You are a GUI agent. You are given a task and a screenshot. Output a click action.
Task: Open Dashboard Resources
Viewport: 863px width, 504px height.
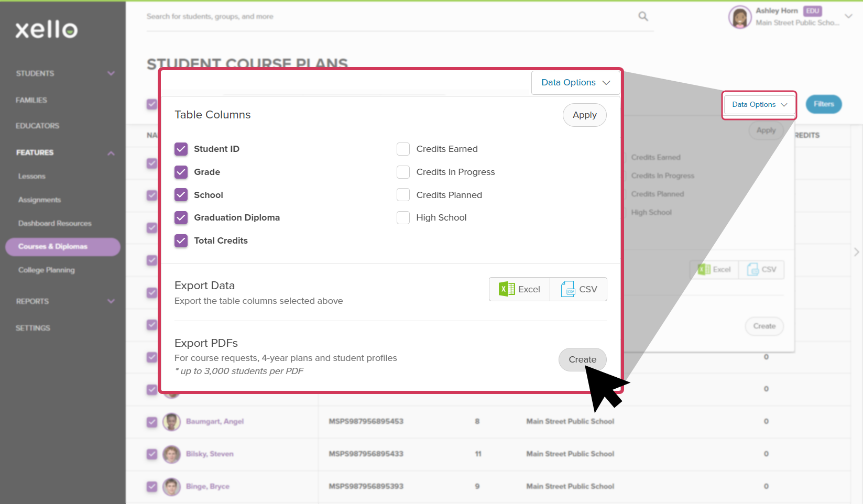(x=55, y=223)
